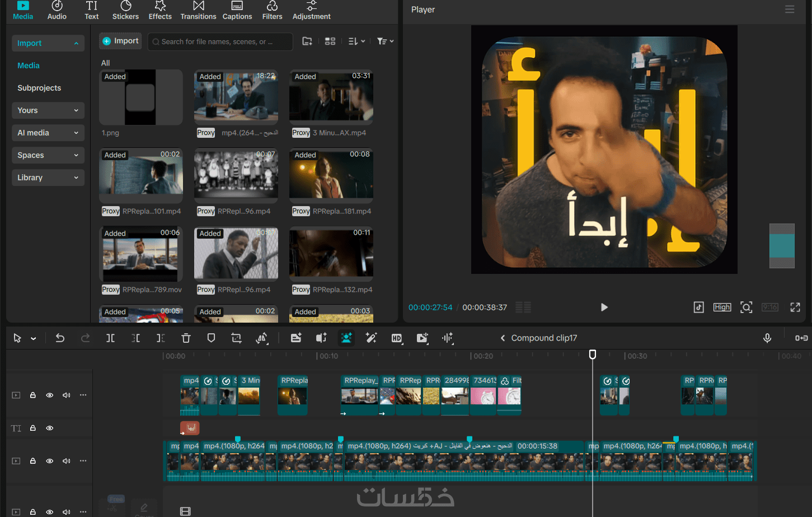Image resolution: width=812 pixels, height=517 pixels.
Task: Create a new folder in media panel
Action: tap(307, 41)
